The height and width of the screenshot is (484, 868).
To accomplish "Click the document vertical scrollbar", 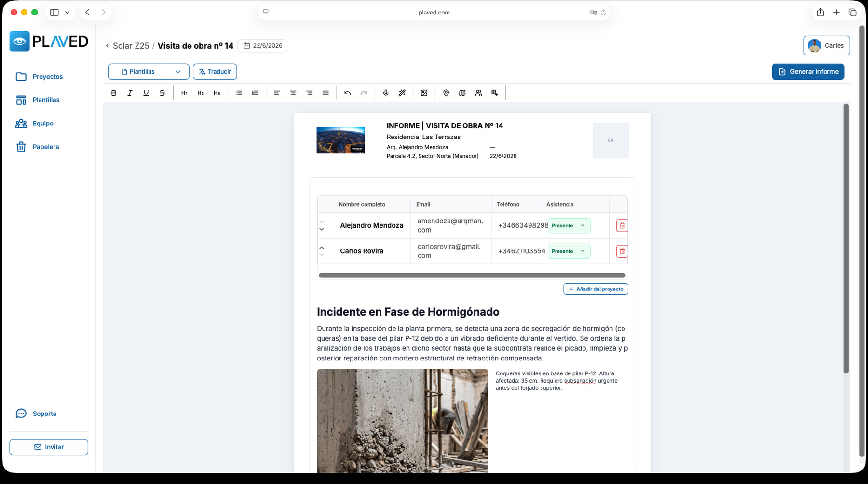I will tap(846, 238).
